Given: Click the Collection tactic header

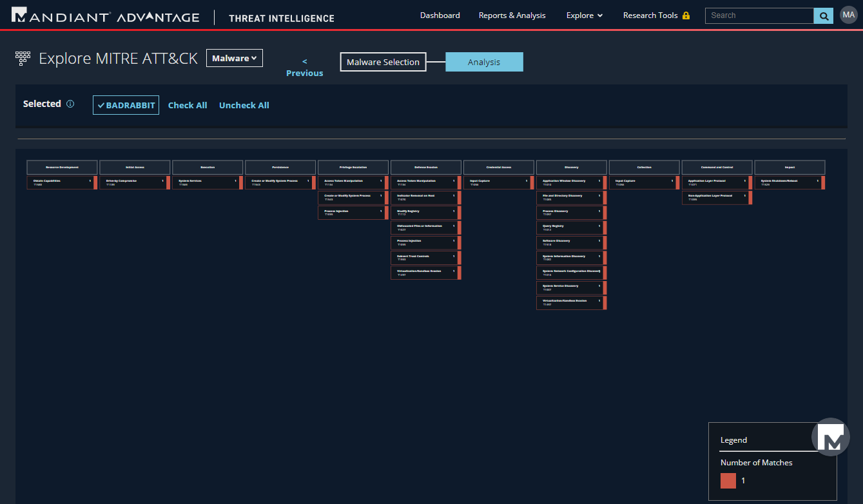Looking at the screenshot, I should click(x=645, y=167).
